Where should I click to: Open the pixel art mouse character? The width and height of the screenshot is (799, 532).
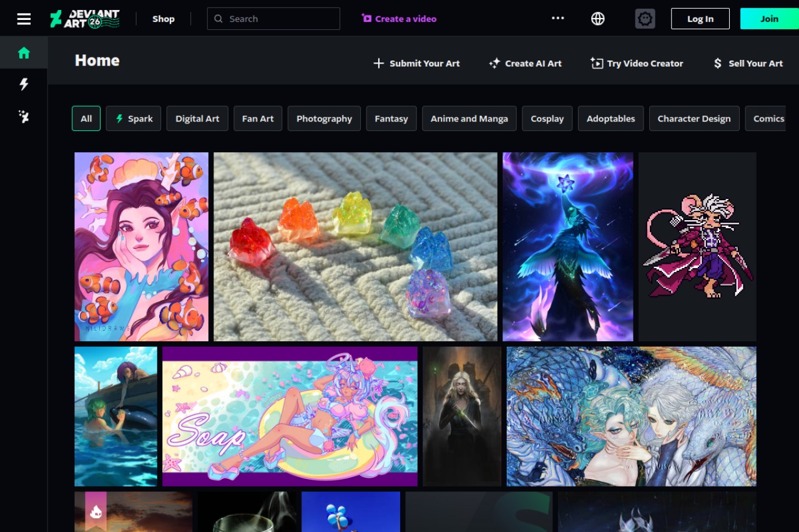(697, 247)
